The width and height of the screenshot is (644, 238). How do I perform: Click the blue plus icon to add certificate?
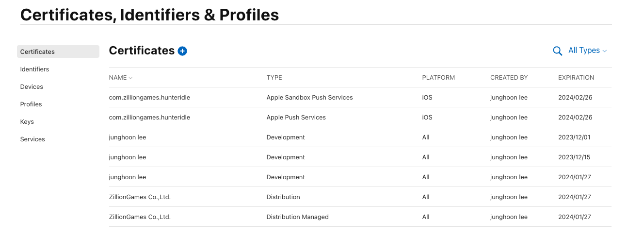coord(182,51)
